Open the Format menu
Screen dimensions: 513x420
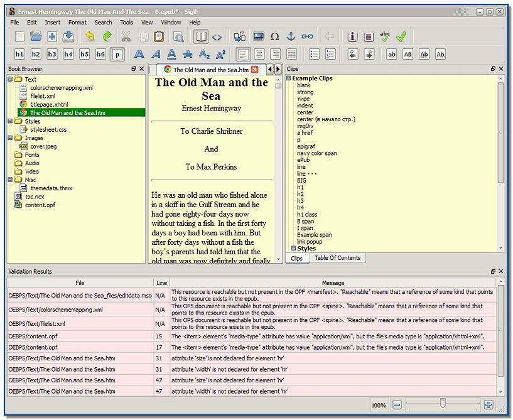[x=77, y=22]
